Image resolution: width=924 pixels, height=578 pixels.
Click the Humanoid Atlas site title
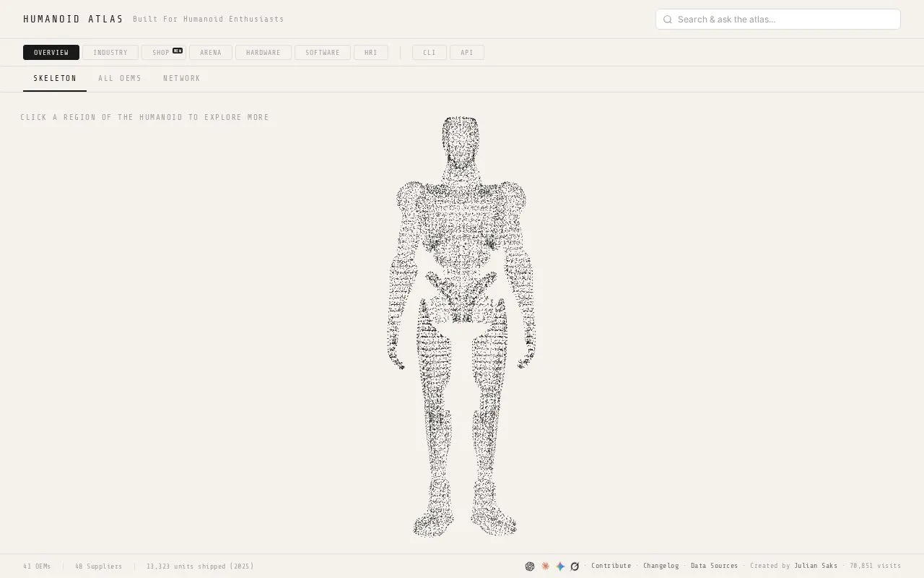(74, 20)
